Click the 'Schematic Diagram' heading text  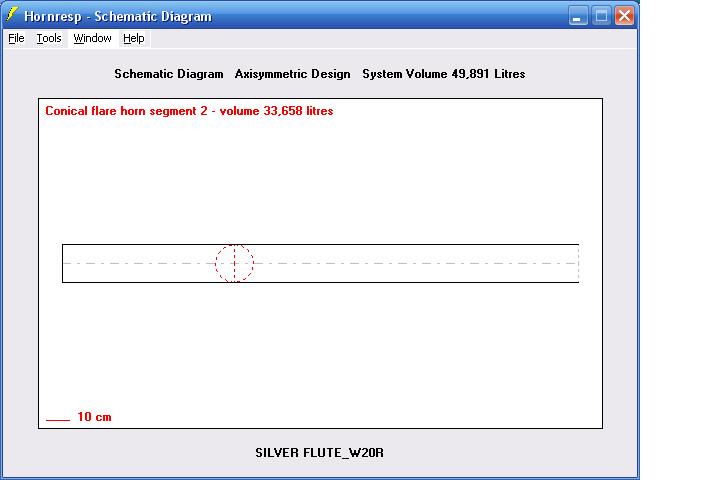click(x=169, y=74)
